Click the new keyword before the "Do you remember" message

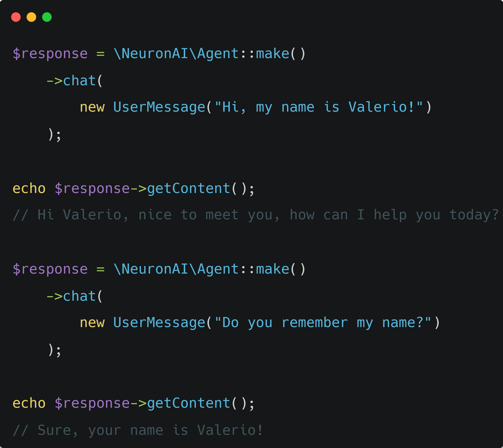coord(92,323)
